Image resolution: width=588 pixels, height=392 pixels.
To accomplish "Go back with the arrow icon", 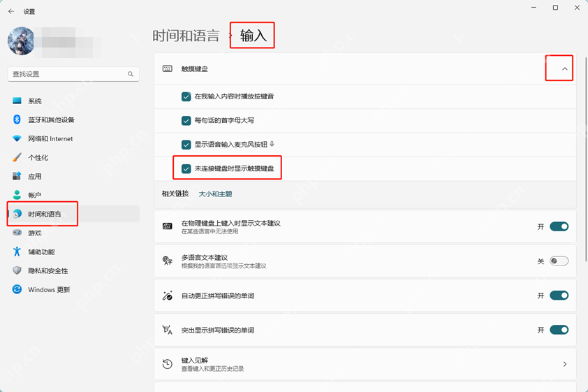I will click(11, 12).
